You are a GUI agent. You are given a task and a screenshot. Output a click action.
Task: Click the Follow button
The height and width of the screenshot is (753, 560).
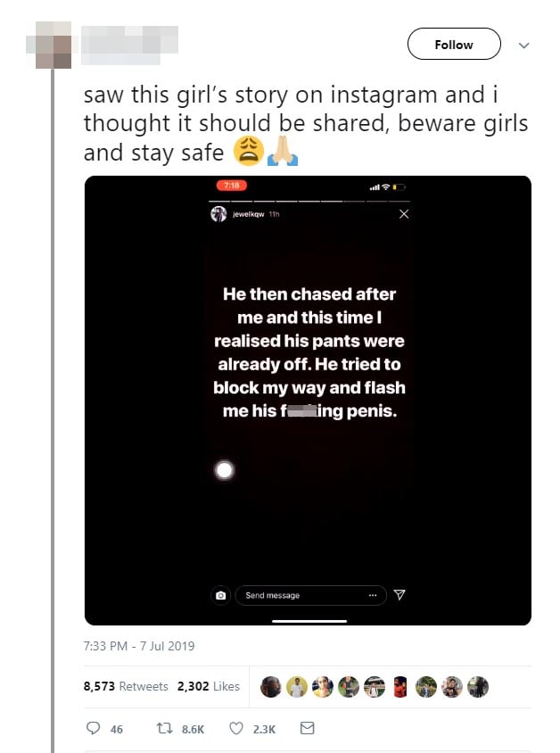[x=454, y=45]
